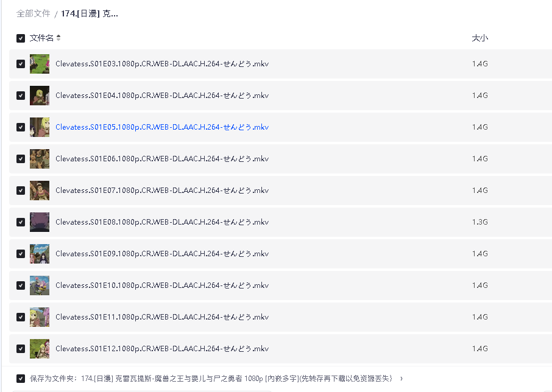552x392 pixels.
Task: Toggle checkbox for Clevatess S01E11 file
Action: tap(21, 317)
